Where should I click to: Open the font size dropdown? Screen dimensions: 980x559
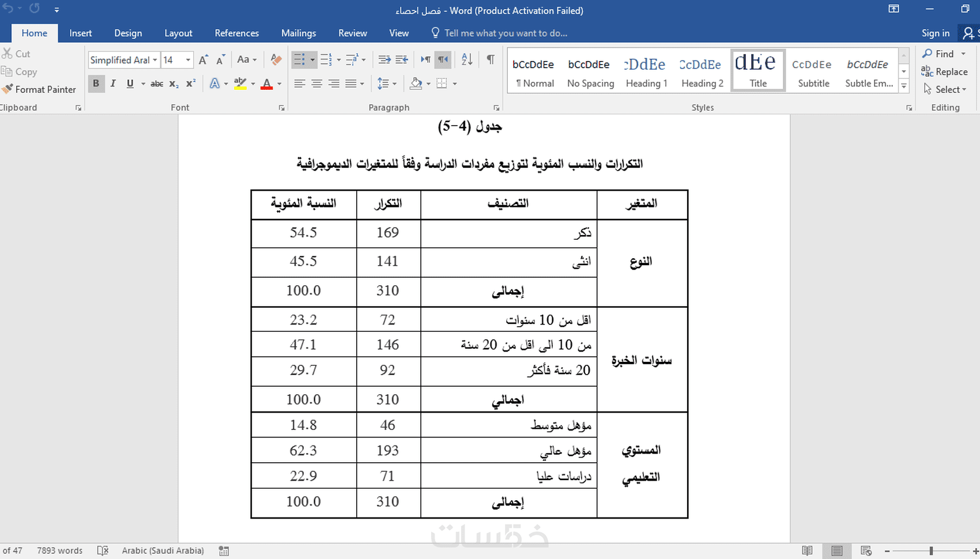click(188, 60)
